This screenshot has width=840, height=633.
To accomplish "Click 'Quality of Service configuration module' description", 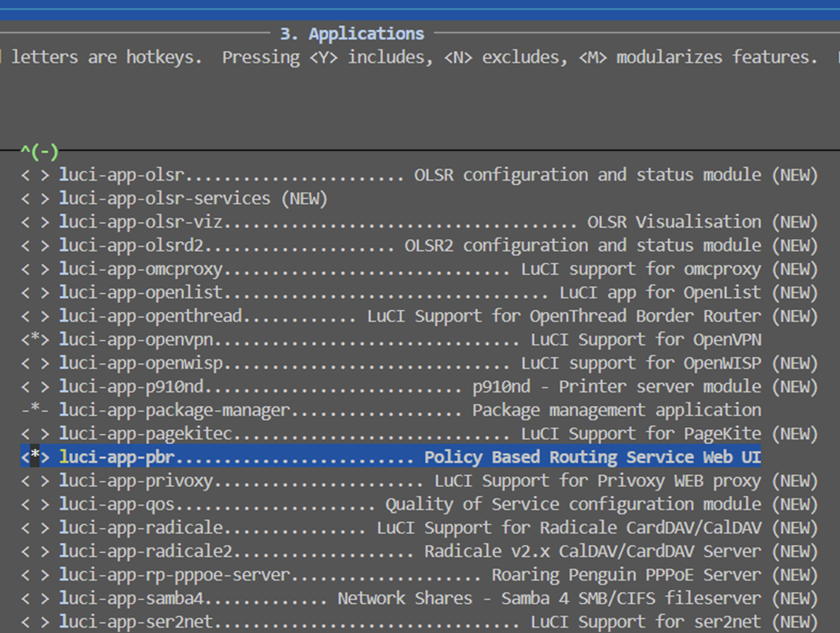I will [x=573, y=504].
